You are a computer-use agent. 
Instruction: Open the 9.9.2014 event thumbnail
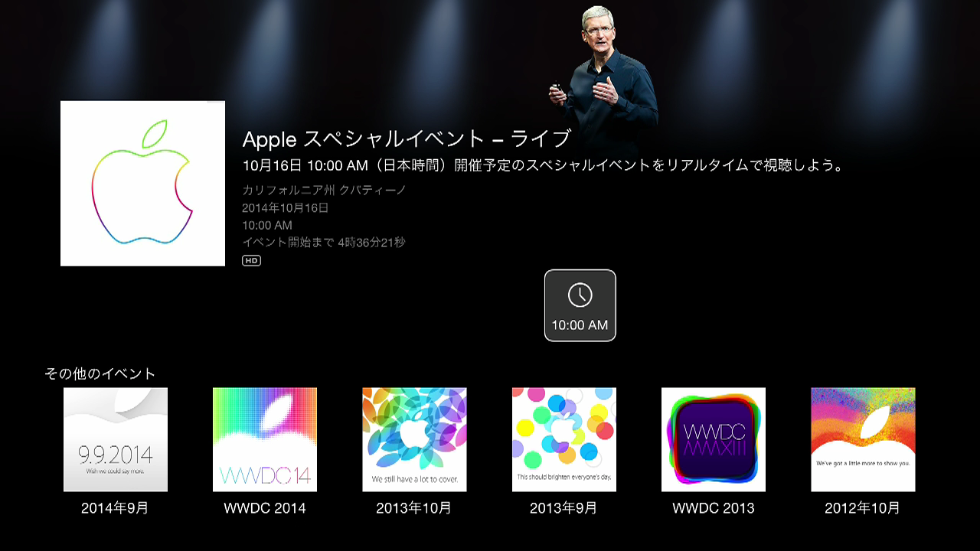[x=116, y=439]
